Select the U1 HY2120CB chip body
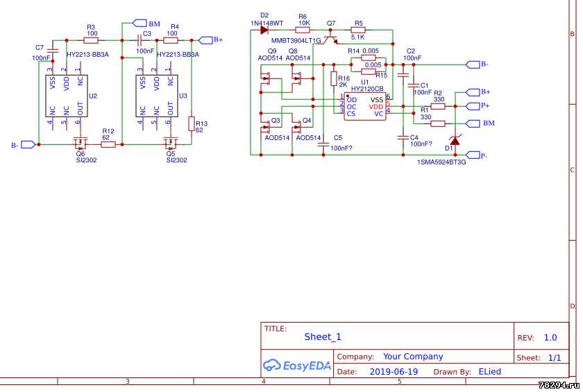 365,106
